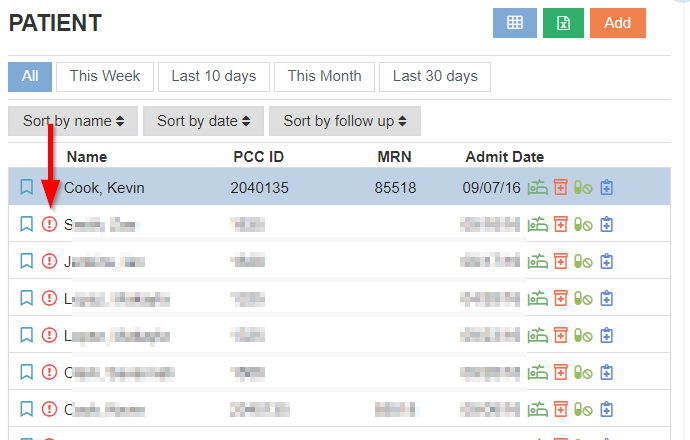Open green bed icon on row starting with J

point(538,261)
